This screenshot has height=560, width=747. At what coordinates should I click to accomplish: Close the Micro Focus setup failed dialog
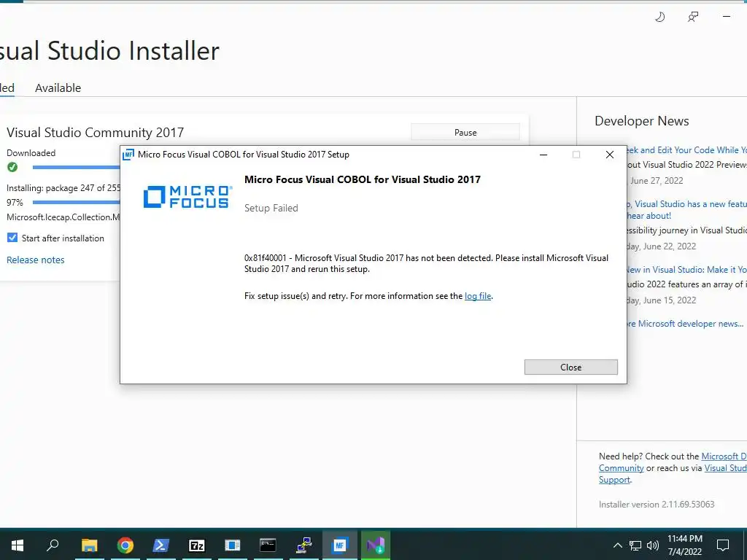(570, 367)
